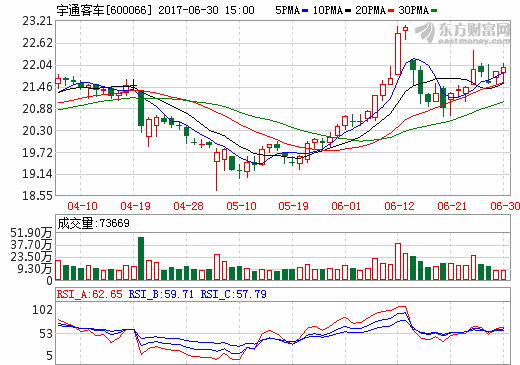Viewport: 520px width, 365px height.
Task: Click the 05-10 date label
Action: [x=241, y=206]
